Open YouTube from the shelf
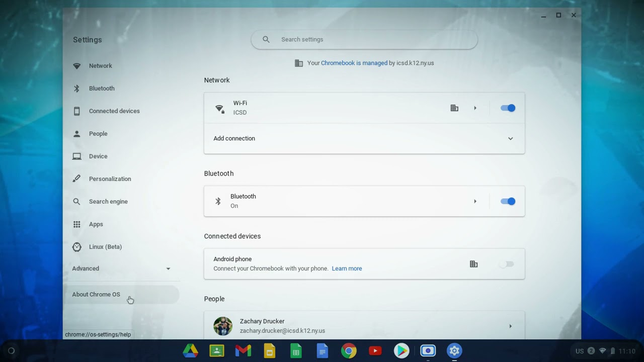The width and height of the screenshot is (644, 362). pos(375,351)
